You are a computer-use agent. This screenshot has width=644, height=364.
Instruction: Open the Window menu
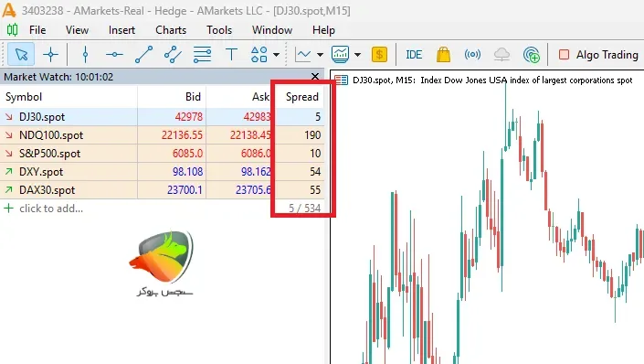click(272, 30)
